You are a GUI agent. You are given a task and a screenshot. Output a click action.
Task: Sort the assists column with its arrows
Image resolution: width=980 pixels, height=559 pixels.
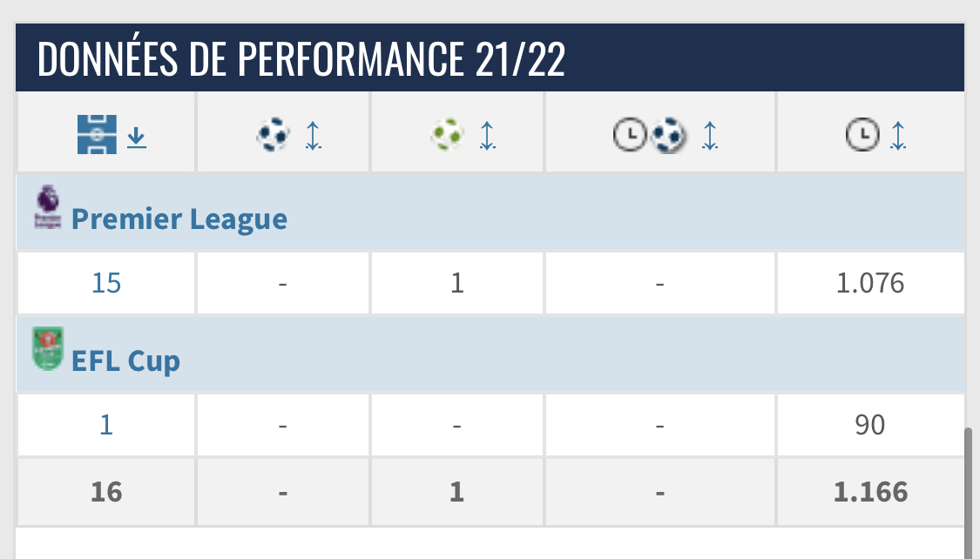[487, 135]
